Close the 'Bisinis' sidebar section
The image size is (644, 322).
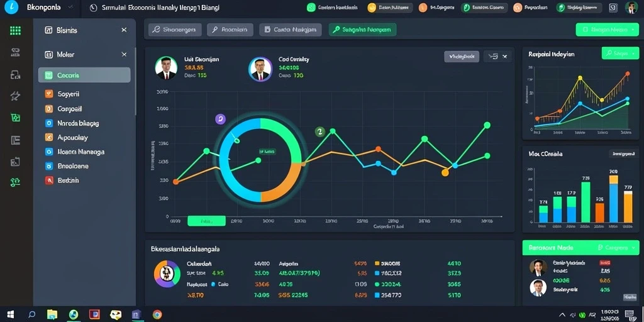tap(124, 30)
